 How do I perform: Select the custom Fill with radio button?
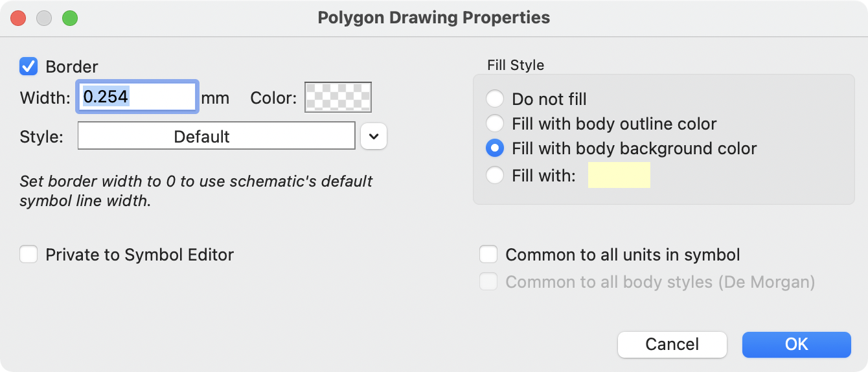pyautogui.click(x=495, y=175)
